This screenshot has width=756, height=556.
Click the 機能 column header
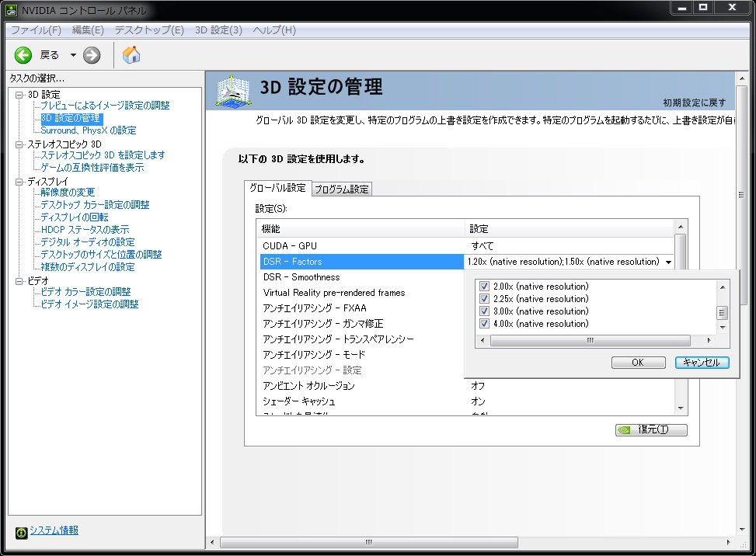tap(361, 229)
